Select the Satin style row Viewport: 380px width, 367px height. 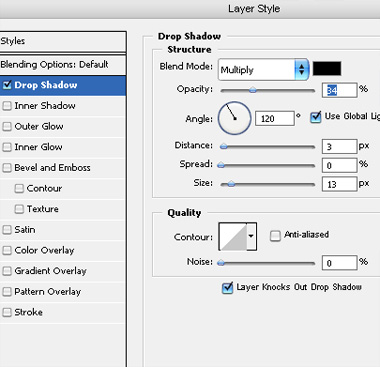point(63,230)
